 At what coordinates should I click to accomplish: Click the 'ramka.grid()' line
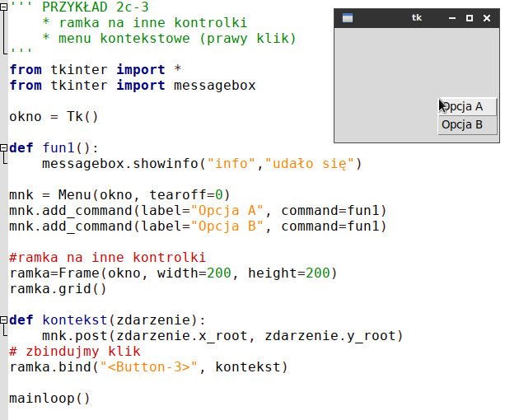coord(58,289)
